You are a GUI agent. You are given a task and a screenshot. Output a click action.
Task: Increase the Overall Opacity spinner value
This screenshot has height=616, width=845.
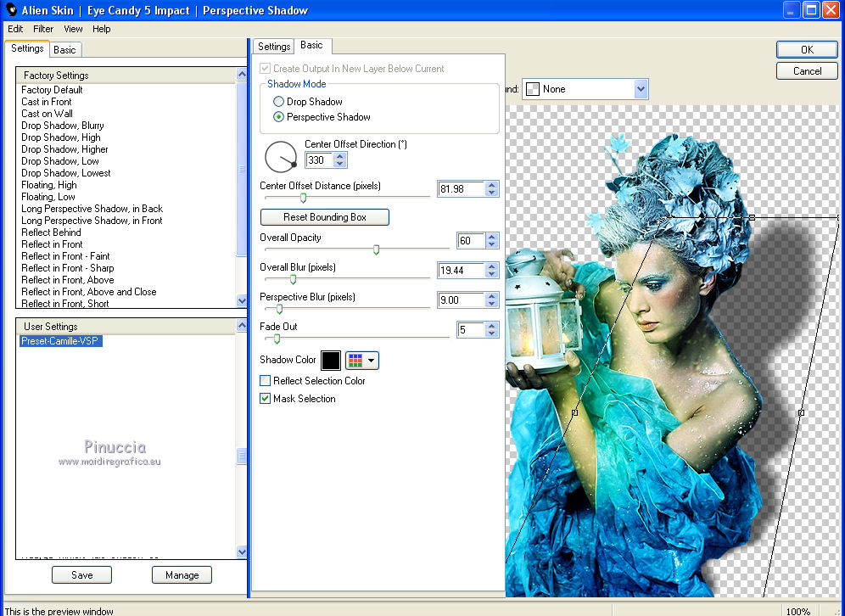(493, 236)
